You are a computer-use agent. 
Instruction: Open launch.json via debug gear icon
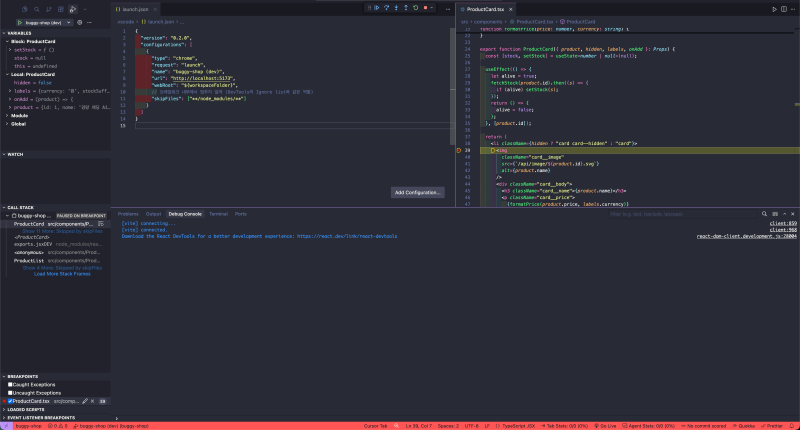(x=80, y=22)
